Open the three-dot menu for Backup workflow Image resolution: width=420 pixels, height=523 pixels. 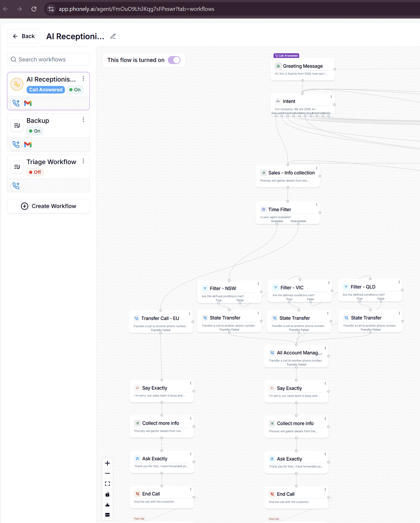[x=83, y=120]
